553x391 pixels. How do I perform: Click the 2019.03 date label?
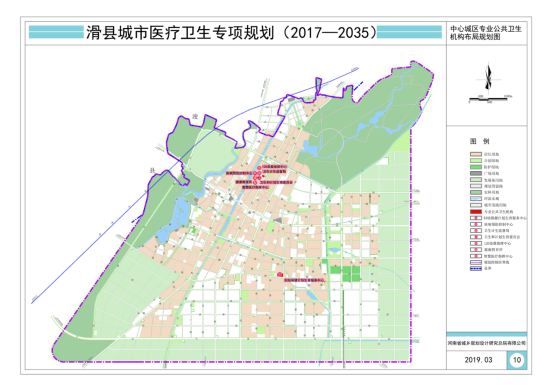478,360
